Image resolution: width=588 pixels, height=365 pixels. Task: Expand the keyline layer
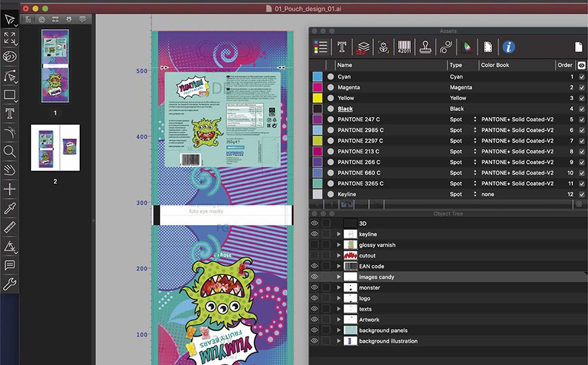point(339,234)
